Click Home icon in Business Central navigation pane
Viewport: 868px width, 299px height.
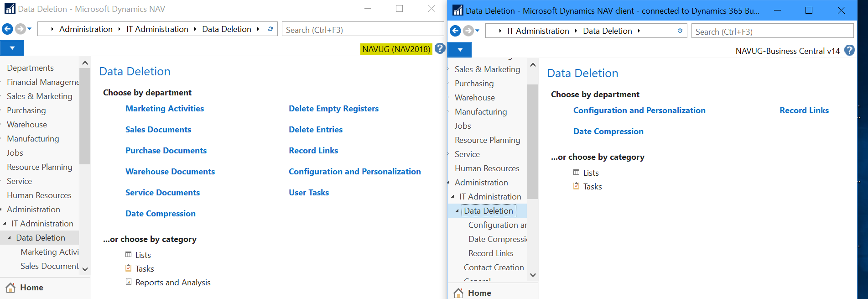(x=458, y=293)
